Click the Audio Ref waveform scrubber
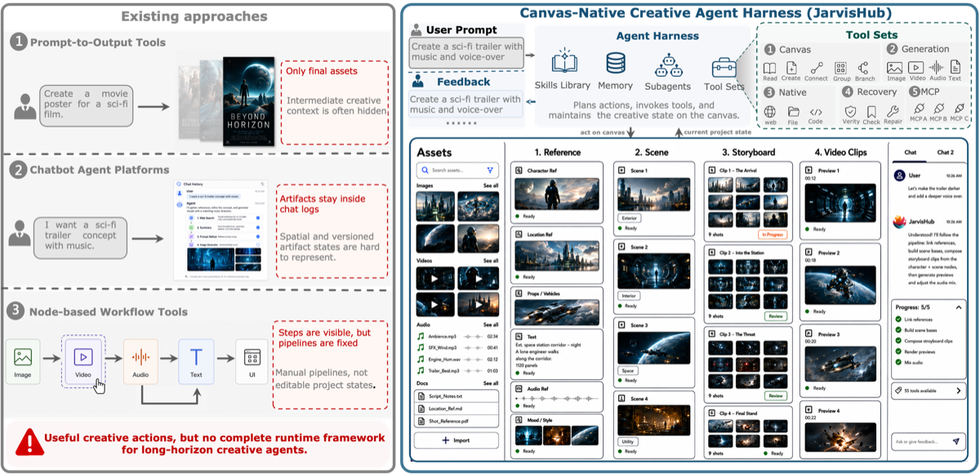This screenshot has width=980, height=474. (x=558, y=399)
